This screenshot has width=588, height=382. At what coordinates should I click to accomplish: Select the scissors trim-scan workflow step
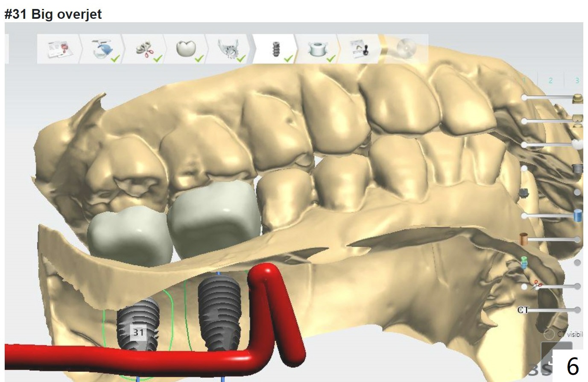pos(146,49)
